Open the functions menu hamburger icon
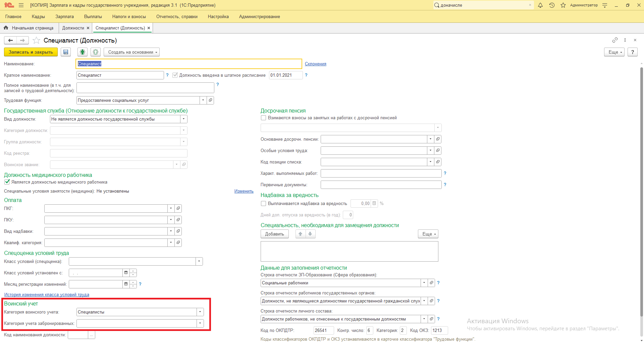The height and width of the screenshot is (343, 644). click(21, 5)
